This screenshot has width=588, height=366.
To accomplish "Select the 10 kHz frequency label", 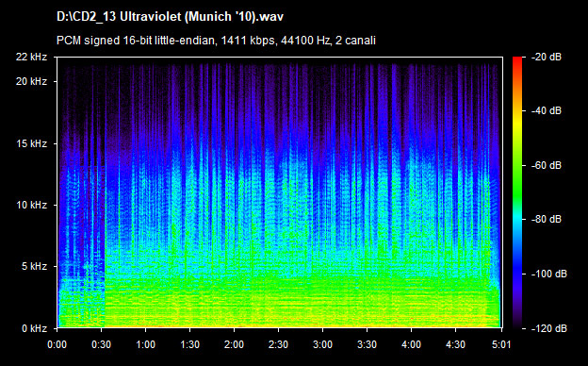I will click(31, 205).
